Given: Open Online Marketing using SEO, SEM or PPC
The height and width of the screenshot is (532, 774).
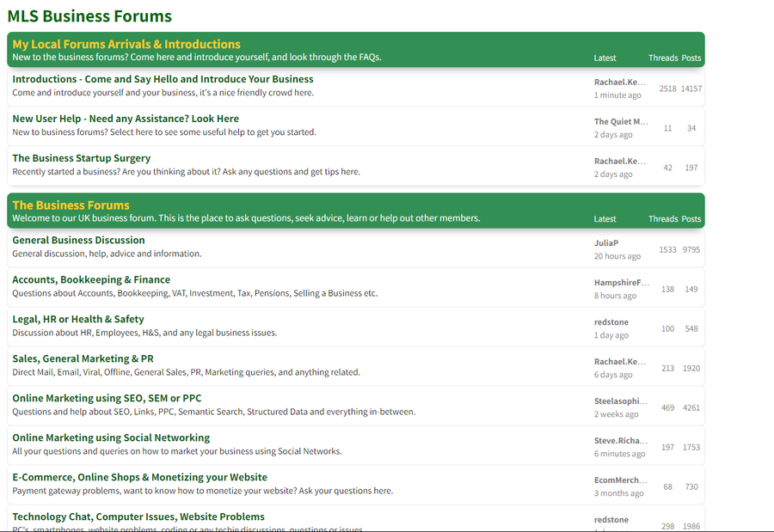Looking at the screenshot, I should coord(107,398).
